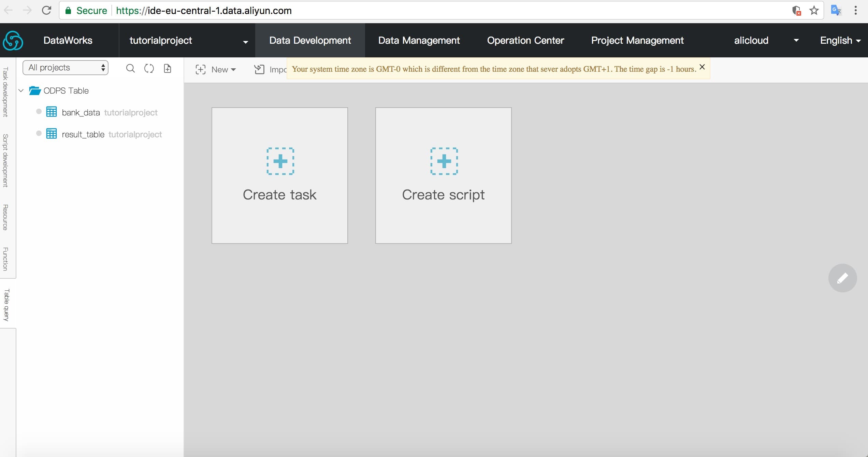
Task: Open the Chrome three-dot menu
Action: click(855, 11)
